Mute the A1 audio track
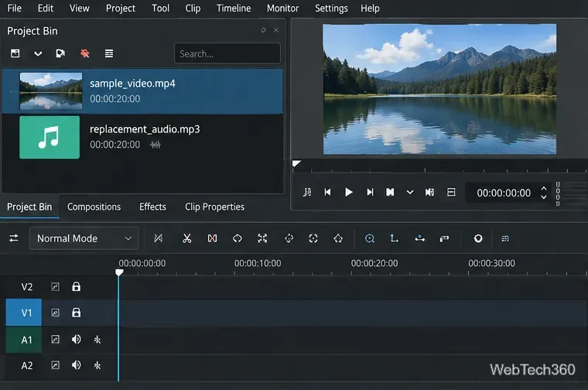 (76, 340)
